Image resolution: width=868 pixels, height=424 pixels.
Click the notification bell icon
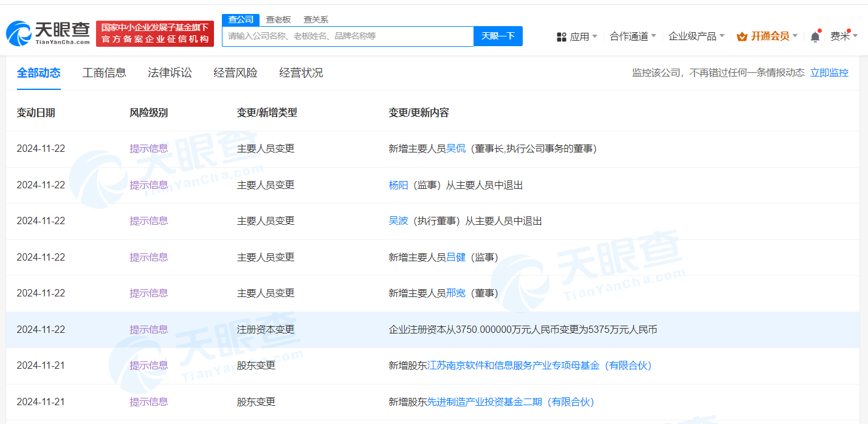click(815, 36)
